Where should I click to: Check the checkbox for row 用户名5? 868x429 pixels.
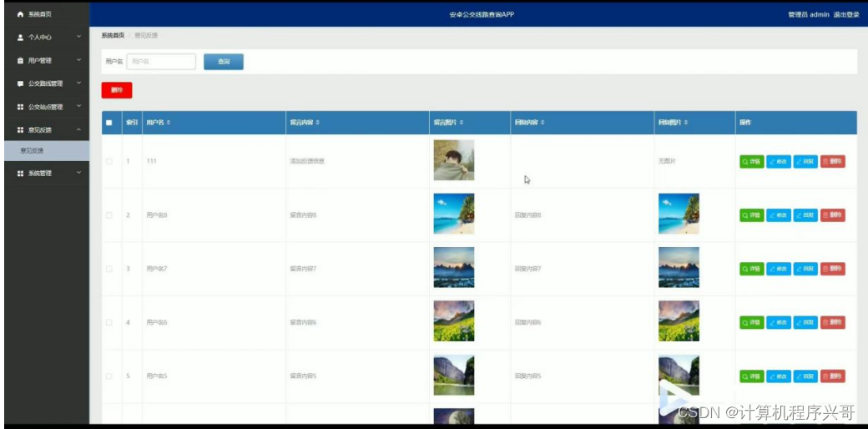tap(109, 376)
